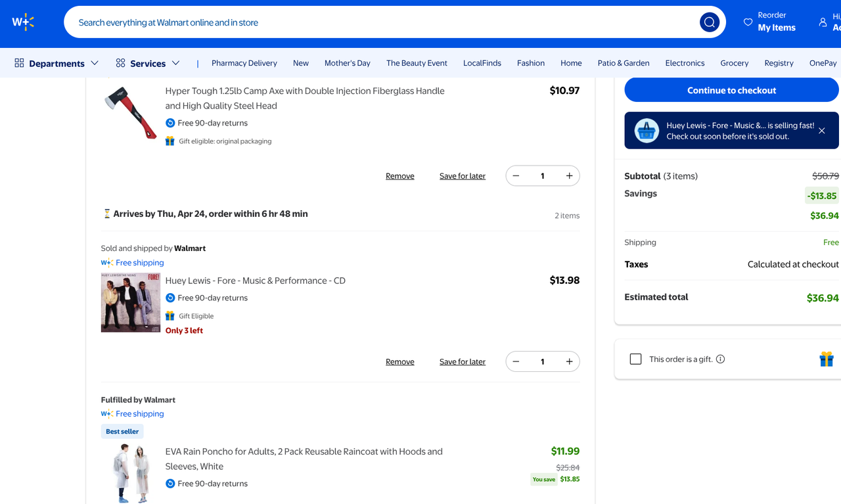Click the Departments grid icon
This screenshot has width=841, height=504.
[19, 63]
